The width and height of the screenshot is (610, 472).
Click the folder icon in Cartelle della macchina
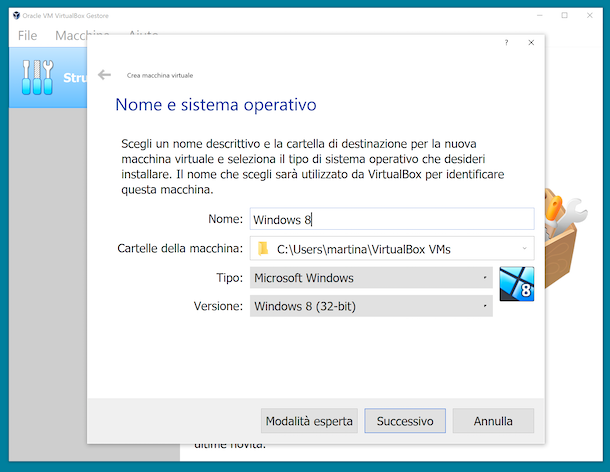pos(263,248)
